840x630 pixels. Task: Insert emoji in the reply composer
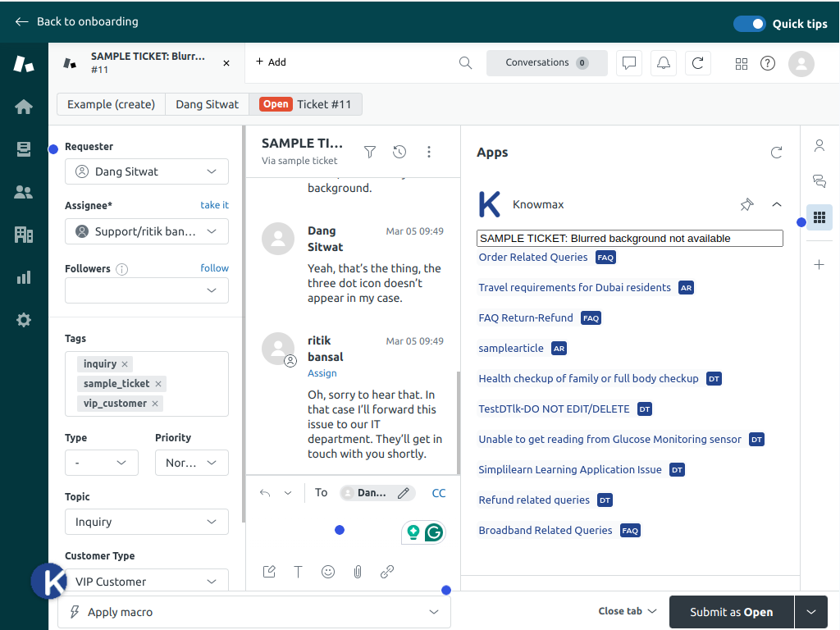coord(328,572)
